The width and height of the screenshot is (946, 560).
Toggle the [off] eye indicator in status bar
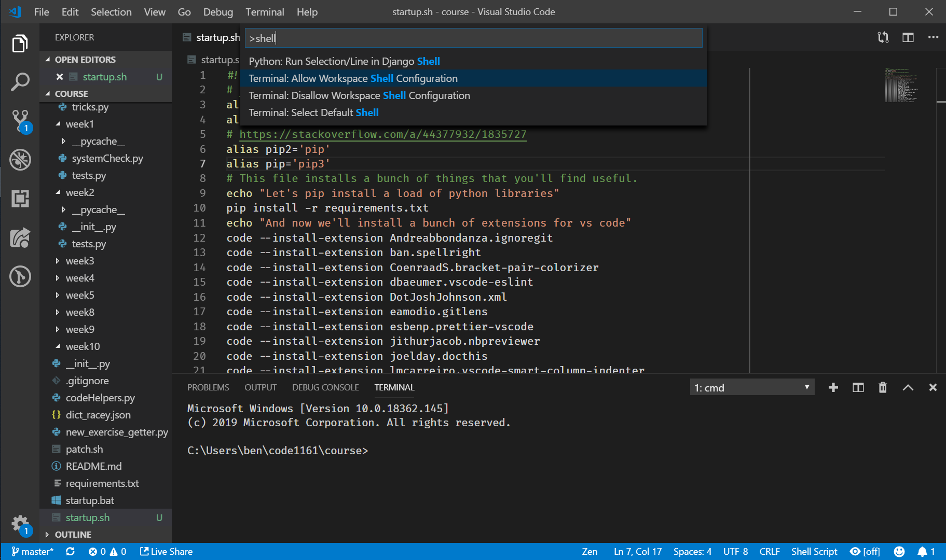tap(865, 551)
